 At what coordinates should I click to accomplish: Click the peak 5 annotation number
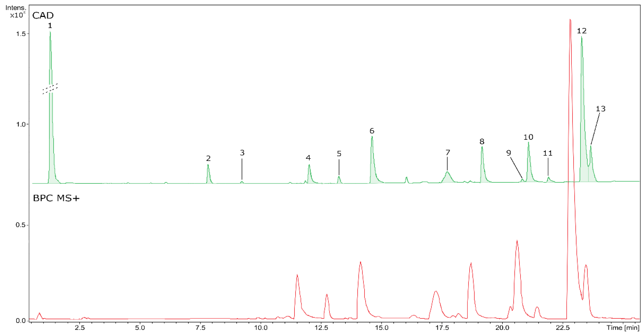point(339,154)
